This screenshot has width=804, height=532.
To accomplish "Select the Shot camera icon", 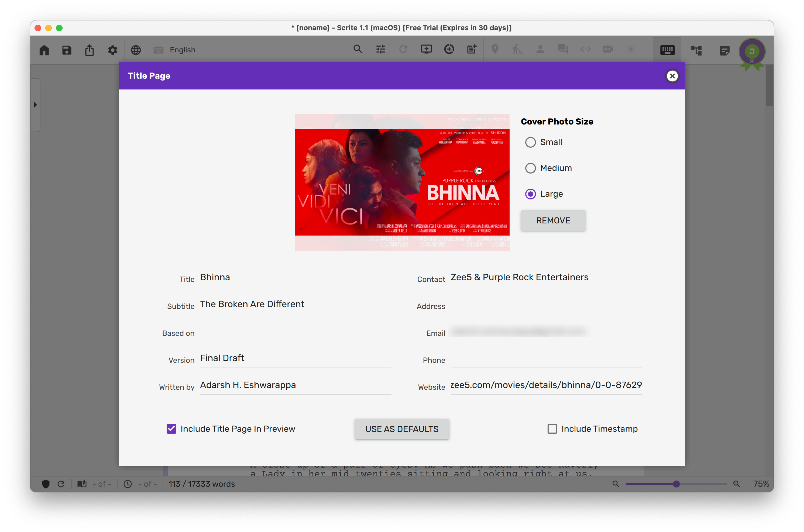I will coord(608,49).
